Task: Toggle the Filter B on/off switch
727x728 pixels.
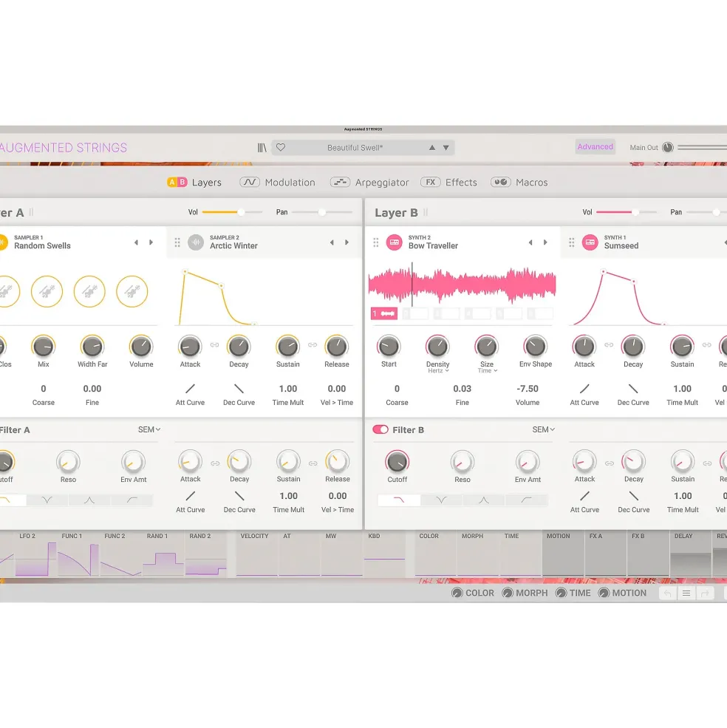Action: pyautogui.click(x=380, y=429)
